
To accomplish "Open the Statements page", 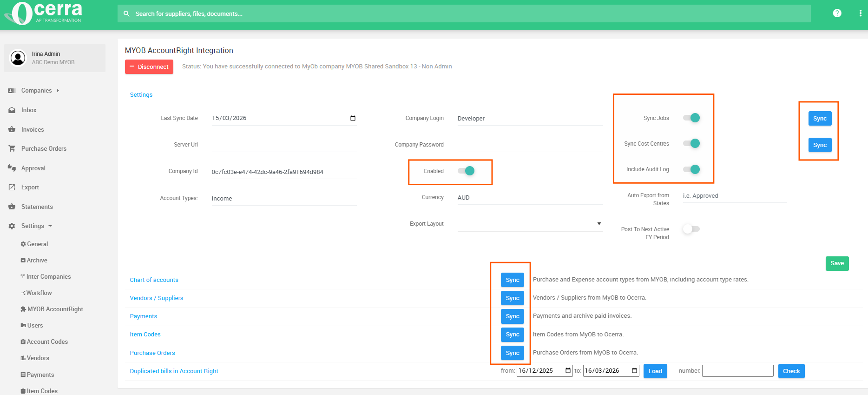I will [37, 207].
